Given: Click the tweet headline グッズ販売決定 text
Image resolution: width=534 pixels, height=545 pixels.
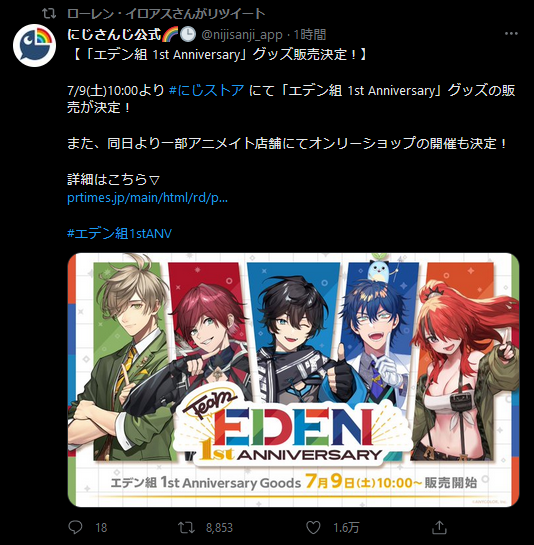Looking at the screenshot, I should coord(219,55).
